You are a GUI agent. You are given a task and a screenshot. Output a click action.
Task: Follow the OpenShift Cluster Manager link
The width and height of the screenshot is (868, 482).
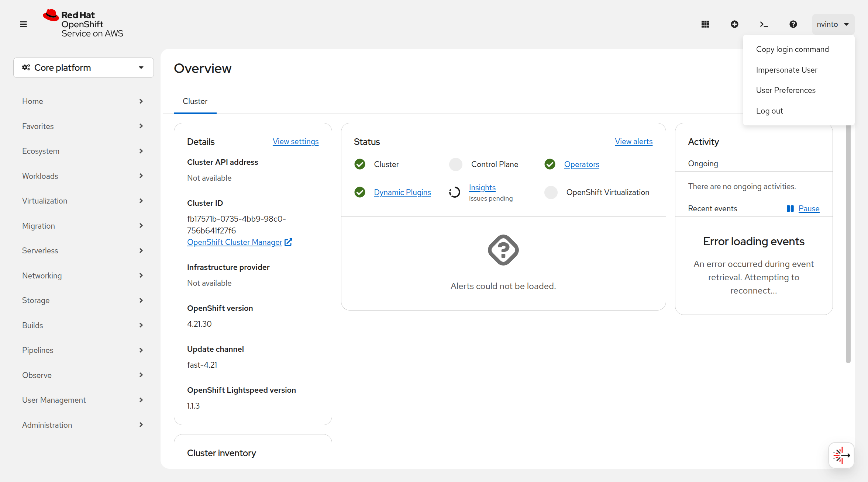[x=235, y=242]
